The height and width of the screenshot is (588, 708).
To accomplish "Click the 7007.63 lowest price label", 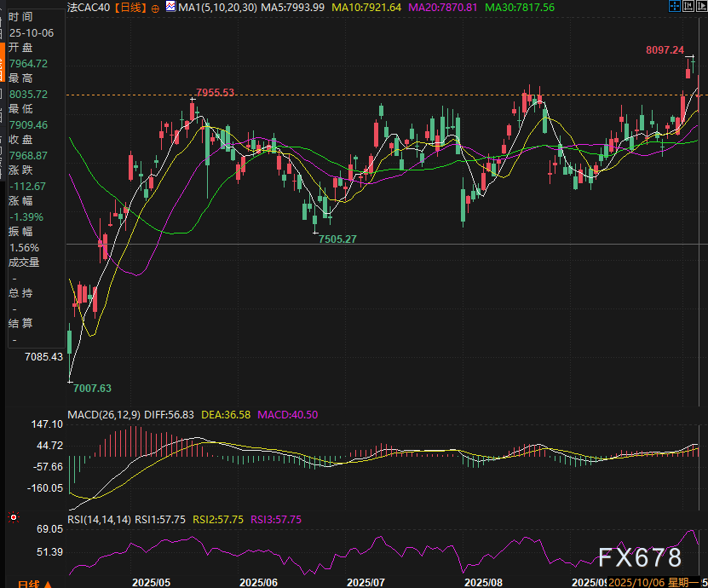I will [92, 388].
